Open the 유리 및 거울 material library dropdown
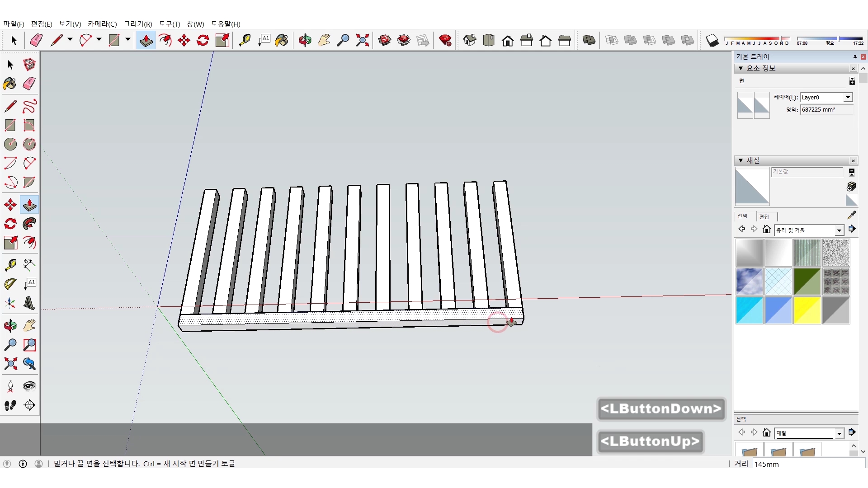Screen dimensions: 868x488 [x=839, y=230]
